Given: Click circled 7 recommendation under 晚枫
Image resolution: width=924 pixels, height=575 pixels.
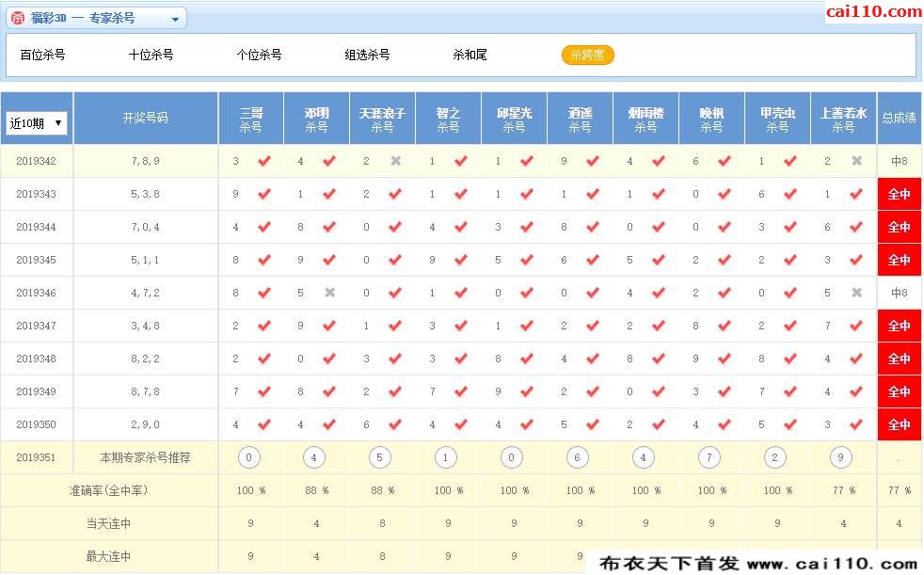Looking at the screenshot, I should [x=709, y=457].
